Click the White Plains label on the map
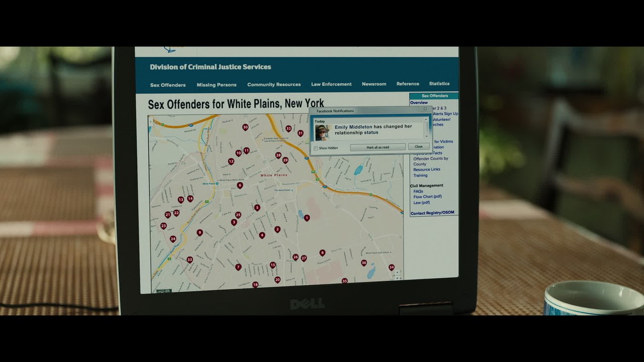The width and height of the screenshot is (644, 362). [274, 175]
